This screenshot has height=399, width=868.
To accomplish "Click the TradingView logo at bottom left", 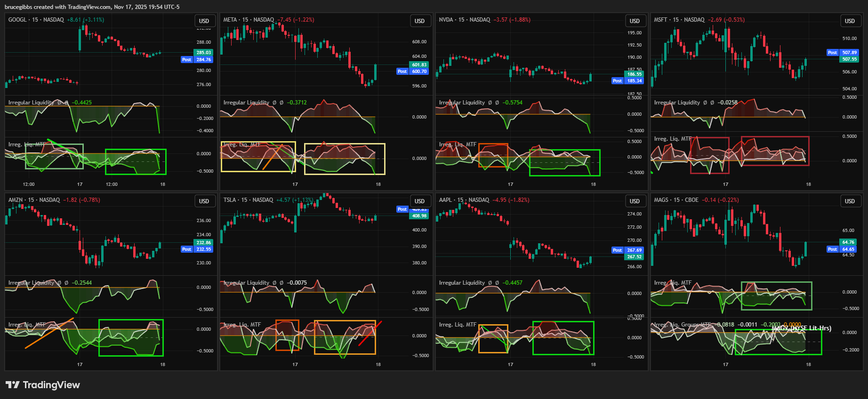I will click(x=43, y=385).
